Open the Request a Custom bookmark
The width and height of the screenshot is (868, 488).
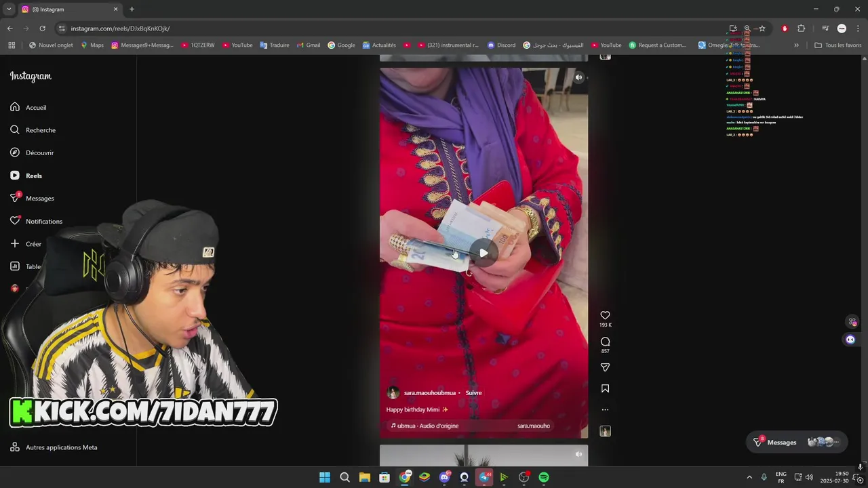tap(658, 45)
